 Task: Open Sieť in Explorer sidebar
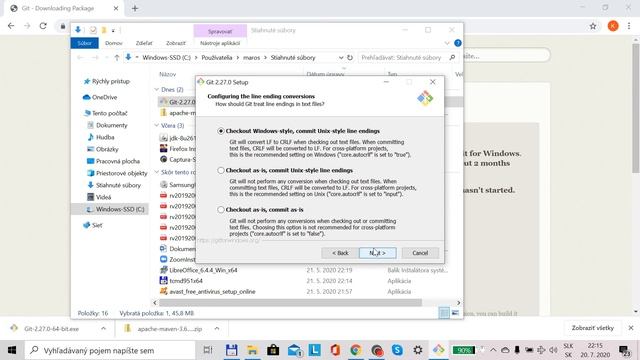point(93,225)
